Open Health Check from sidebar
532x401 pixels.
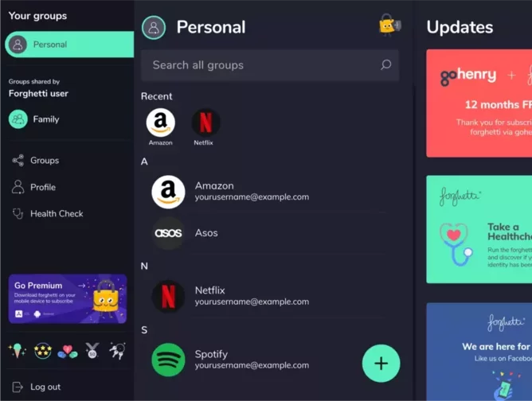[48, 213]
